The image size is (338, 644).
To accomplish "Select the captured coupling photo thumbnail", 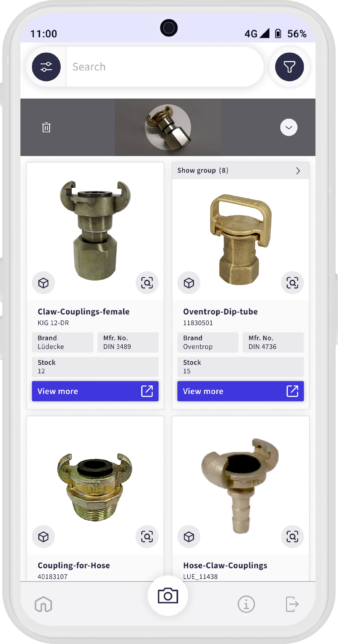I will coord(168,127).
